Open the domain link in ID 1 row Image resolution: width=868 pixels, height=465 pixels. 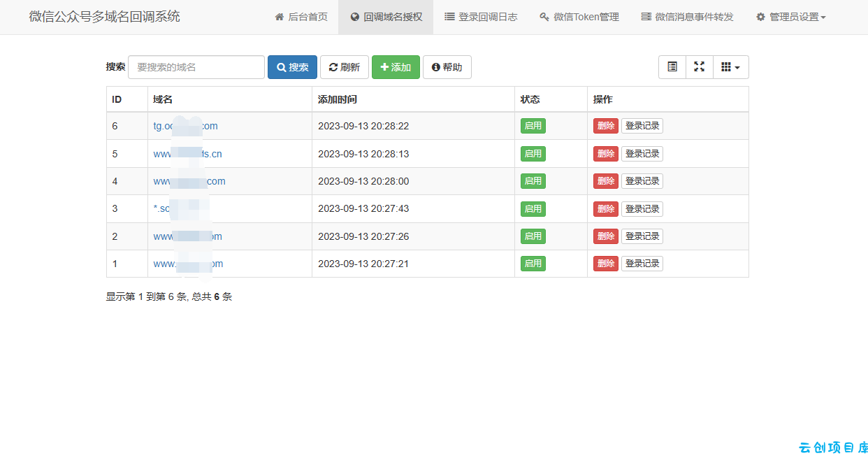click(189, 264)
